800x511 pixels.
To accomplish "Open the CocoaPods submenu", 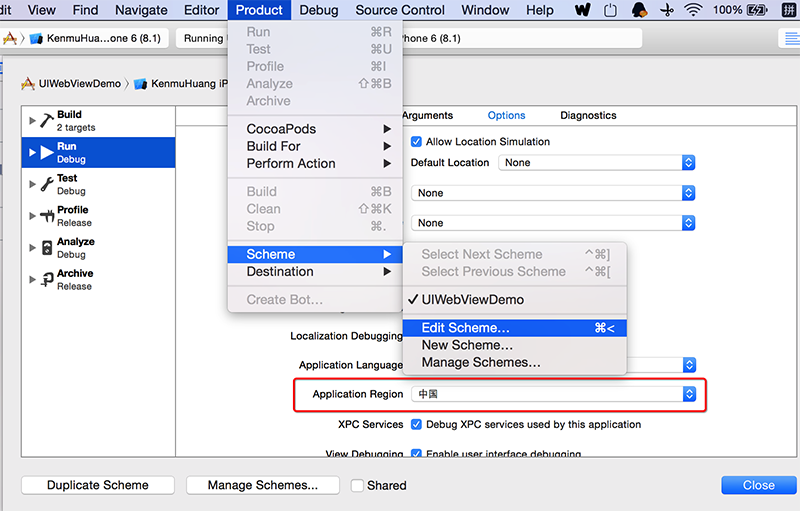I will [x=315, y=129].
